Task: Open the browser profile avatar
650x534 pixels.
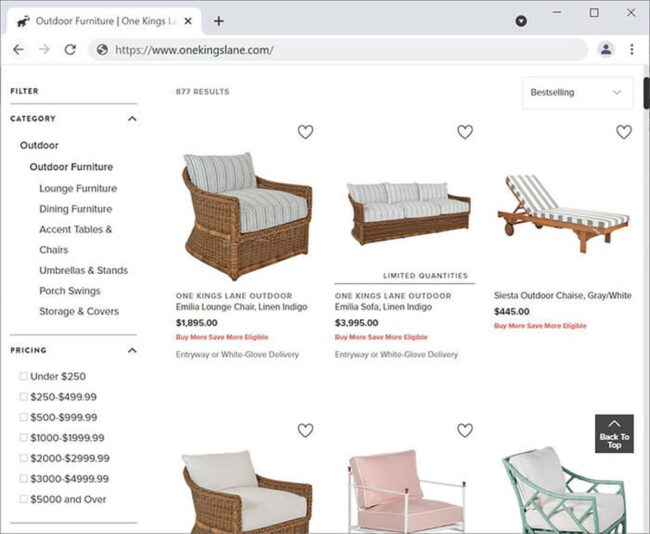Action: click(x=606, y=50)
